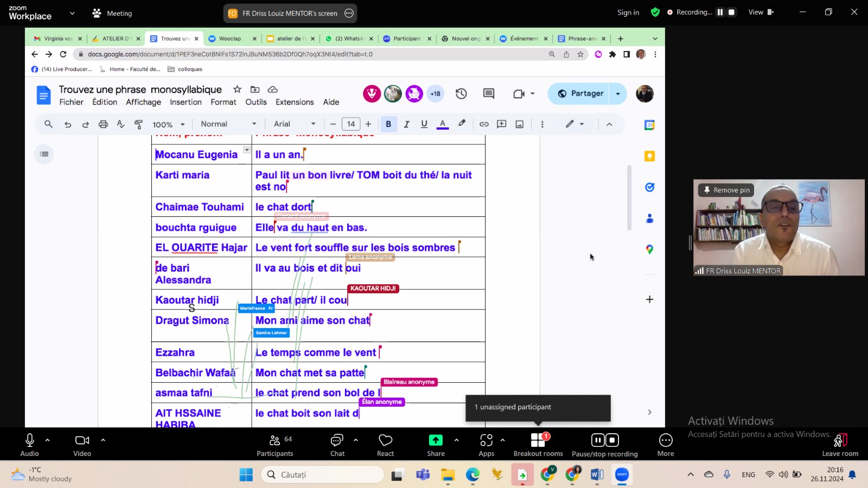The height and width of the screenshot is (488, 868).
Task: Click the insert link icon
Action: (x=484, y=124)
